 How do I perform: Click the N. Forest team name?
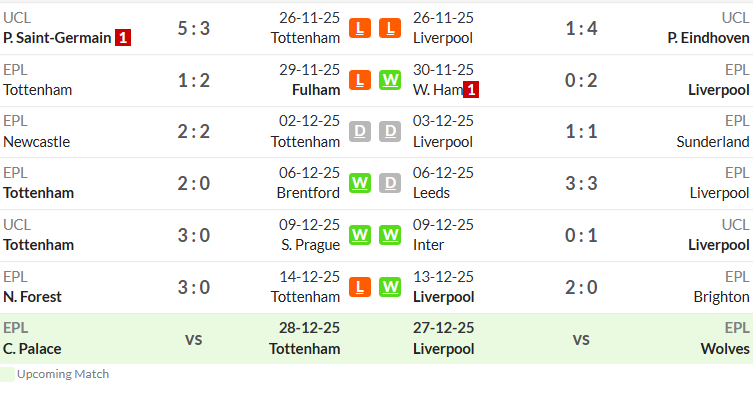32,297
